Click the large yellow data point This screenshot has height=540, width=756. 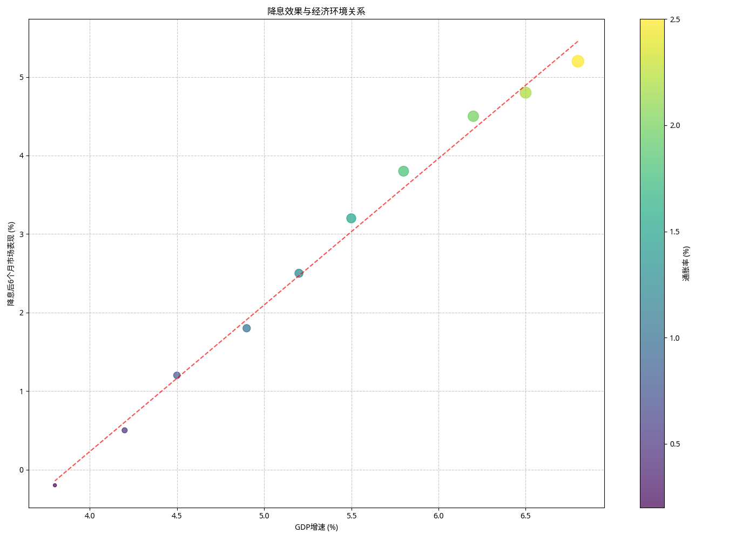(x=578, y=61)
